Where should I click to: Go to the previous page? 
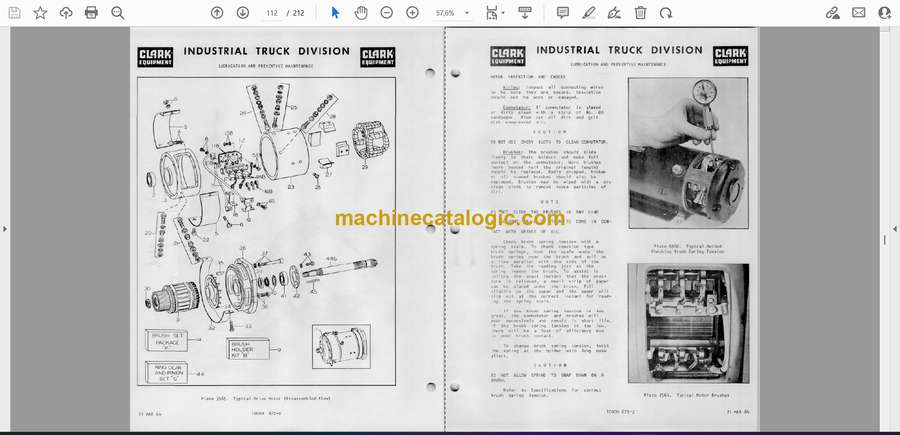click(217, 13)
